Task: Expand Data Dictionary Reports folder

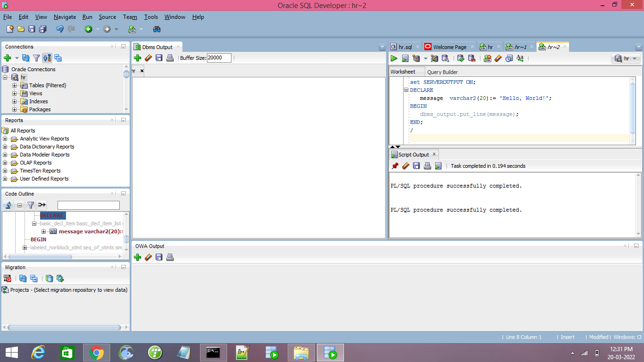Action: 5,147
